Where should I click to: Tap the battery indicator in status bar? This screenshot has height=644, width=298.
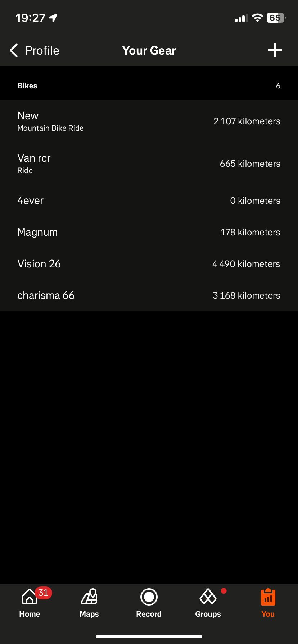coord(275,18)
